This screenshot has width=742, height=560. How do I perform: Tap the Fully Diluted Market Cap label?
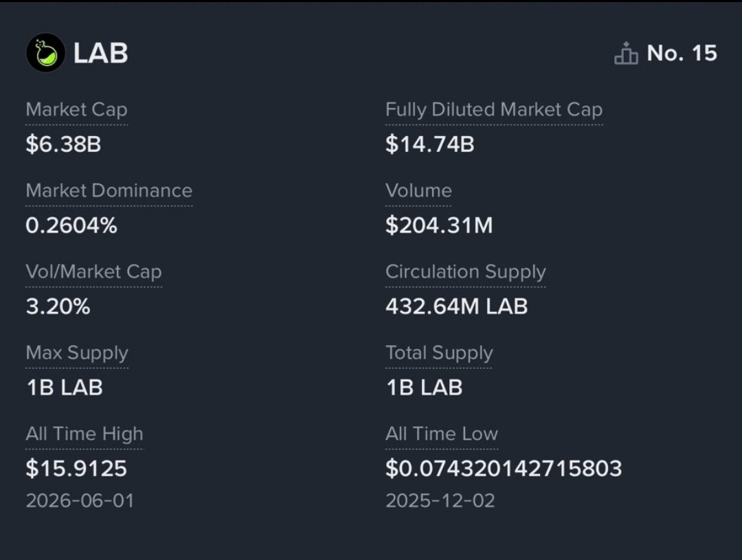pos(493,110)
